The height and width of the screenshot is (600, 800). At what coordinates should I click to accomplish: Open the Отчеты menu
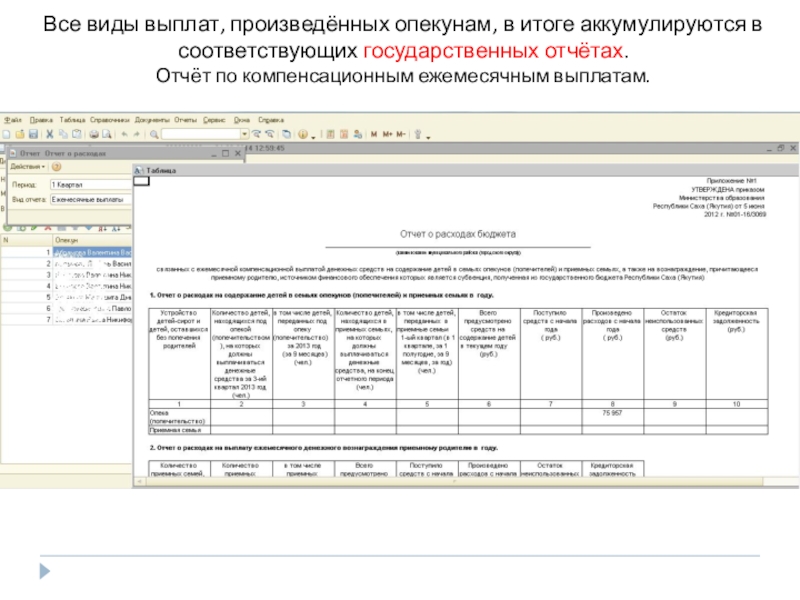point(186,120)
